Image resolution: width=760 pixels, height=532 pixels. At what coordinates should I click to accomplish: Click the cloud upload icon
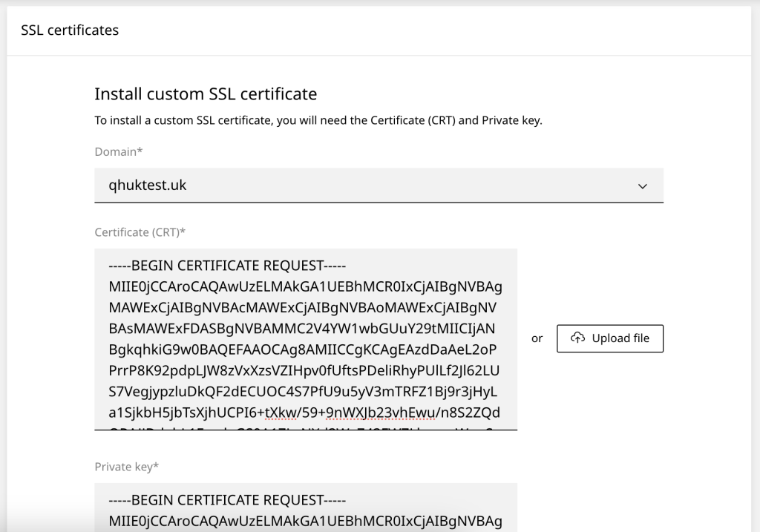click(577, 338)
